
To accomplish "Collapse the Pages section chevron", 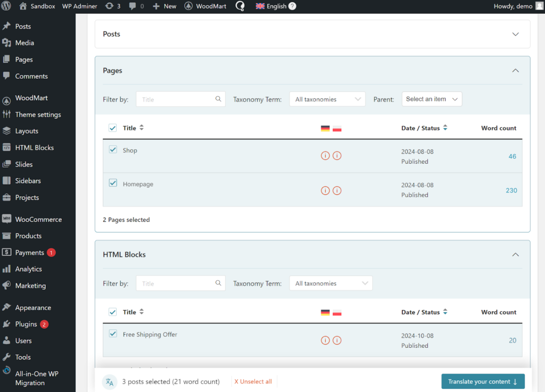I will coord(515,71).
